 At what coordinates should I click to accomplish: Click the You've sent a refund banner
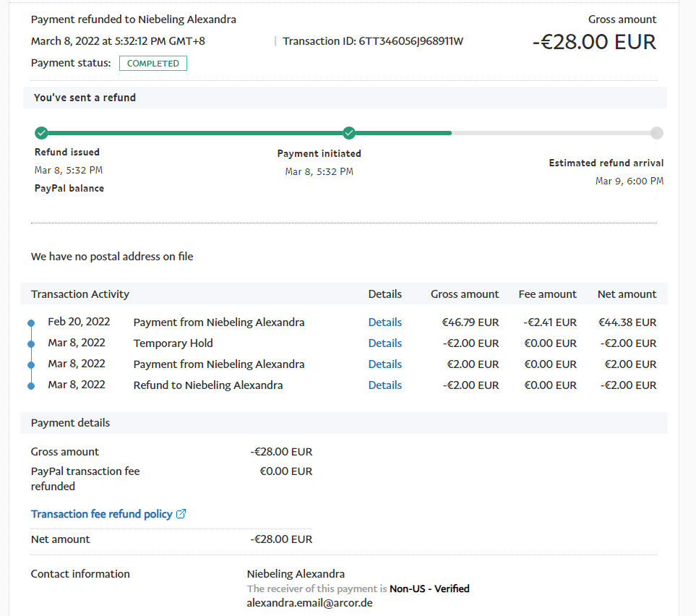coord(85,98)
